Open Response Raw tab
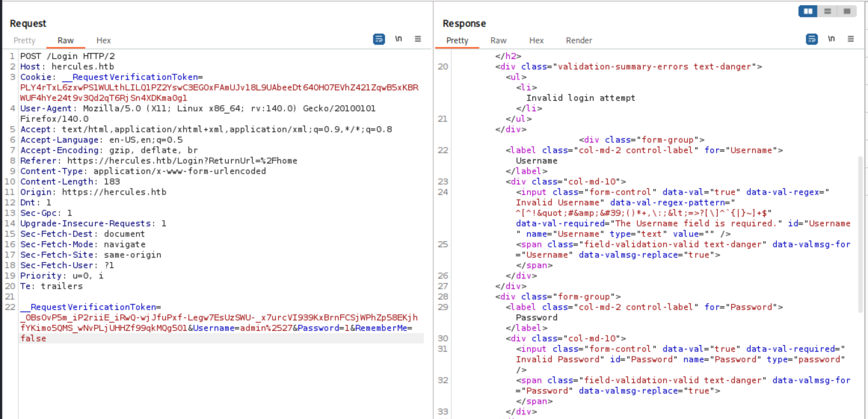The height and width of the screenshot is (419, 868). click(x=498, y=40)
